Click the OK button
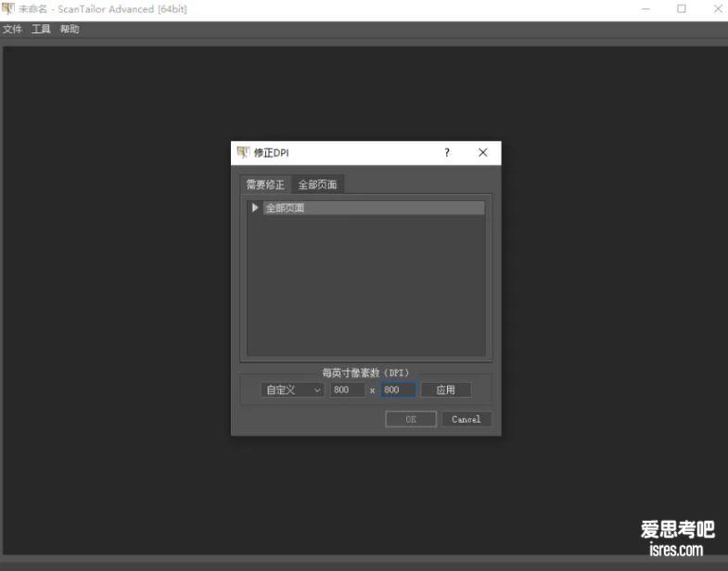Image resolution: width=728 pixels, height=571 pixels. coord(411,419)
